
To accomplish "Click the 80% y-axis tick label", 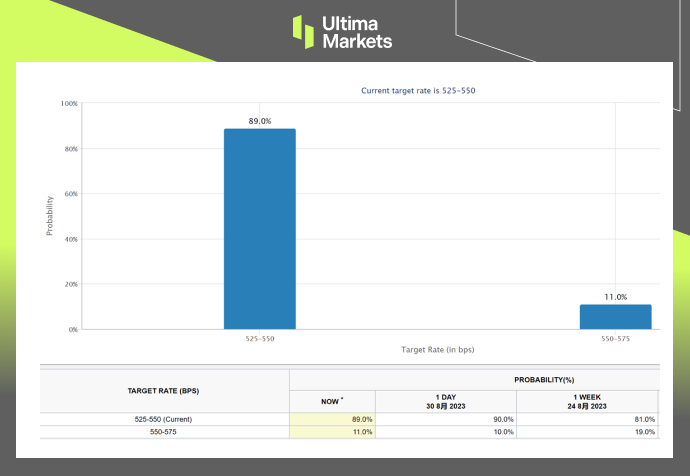I will (x=71, y=149).
